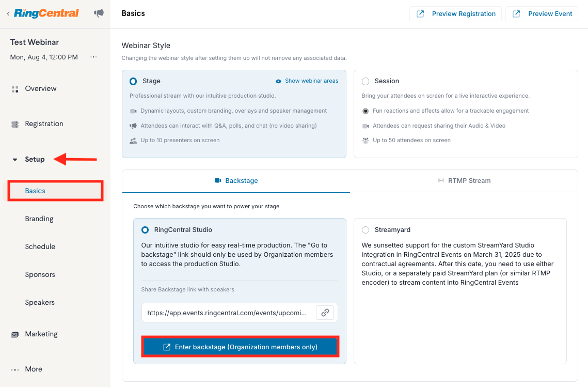Click the Setup label in sidebar
This screenshot has width=588, height=387.
(35, 159)
